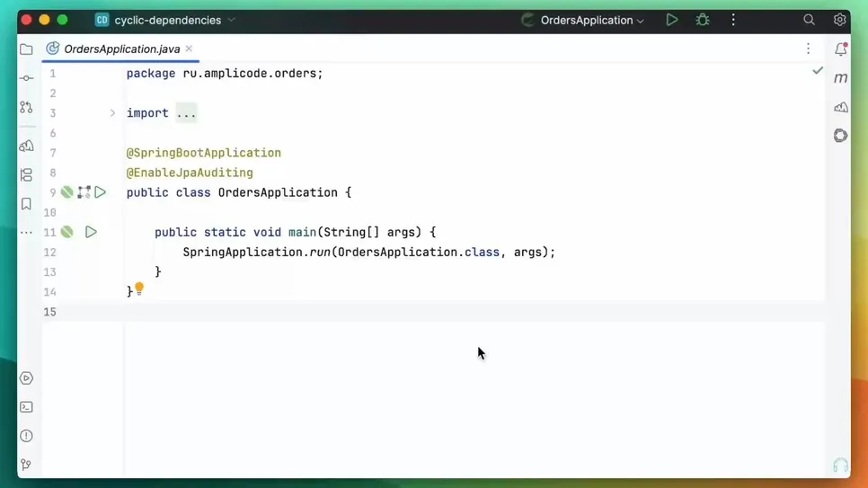Open the Problems tool window
868x488 pixels.
[x=26, y=436]
